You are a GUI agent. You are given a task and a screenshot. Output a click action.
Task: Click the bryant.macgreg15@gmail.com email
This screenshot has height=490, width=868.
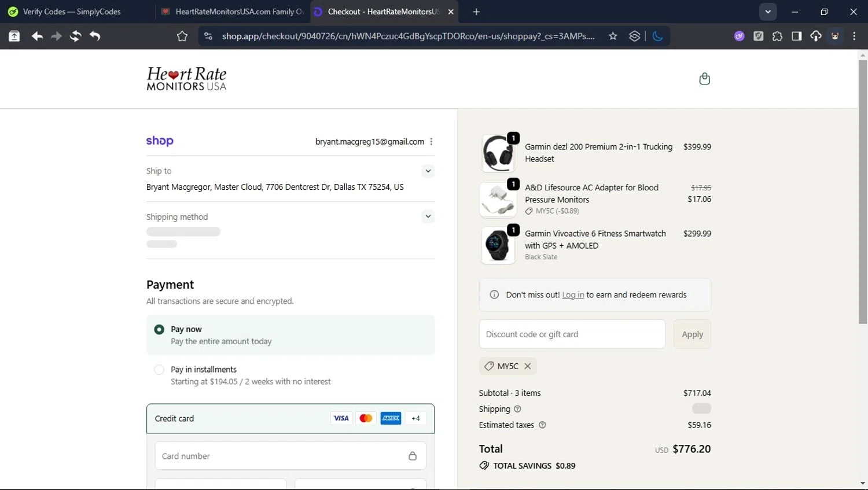[370, 142]
